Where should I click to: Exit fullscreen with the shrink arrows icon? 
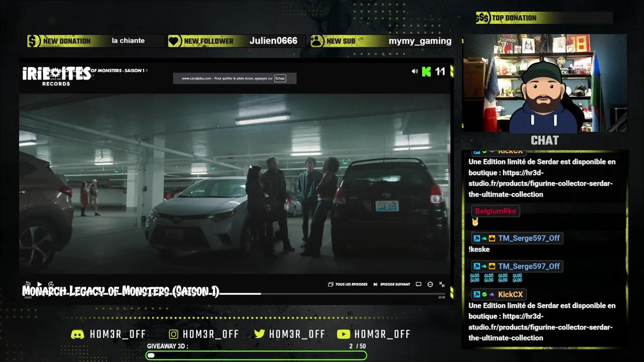[442, 284]
